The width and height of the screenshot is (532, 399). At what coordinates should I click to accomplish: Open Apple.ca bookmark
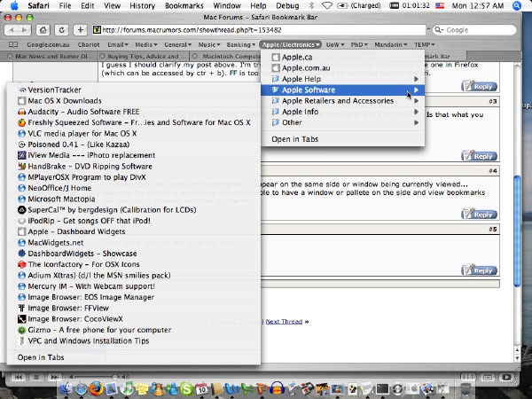[342, 57]
